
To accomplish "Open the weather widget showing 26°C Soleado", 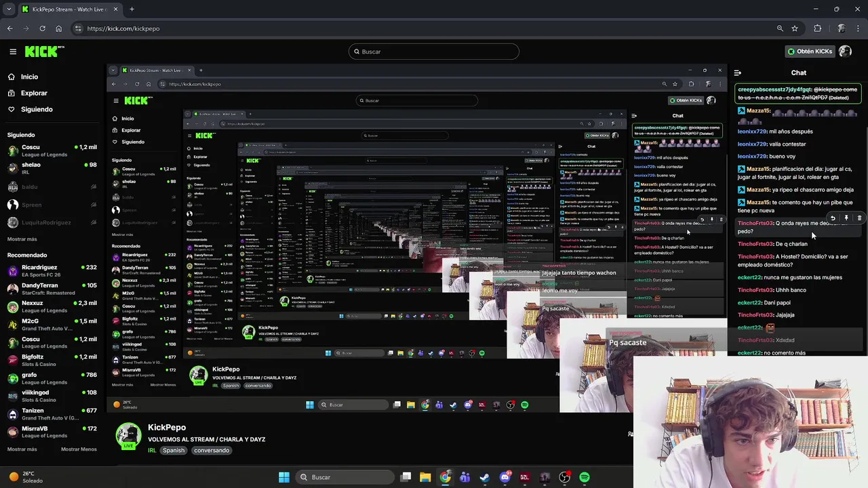I will click(x=26, y=477).
